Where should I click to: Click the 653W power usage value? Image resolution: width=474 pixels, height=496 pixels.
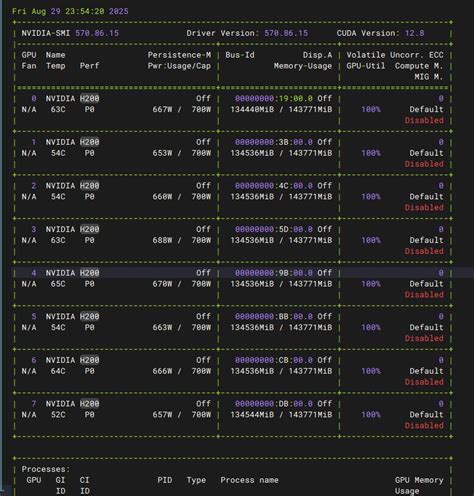click(x=162, y=153)
